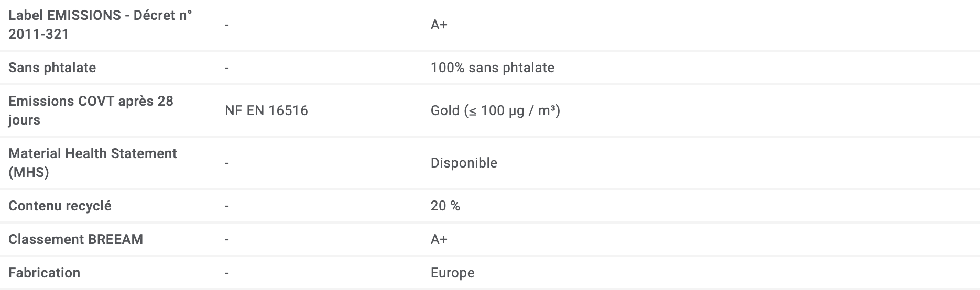980x290 pixels.
Task: Select the A+ value for Classement BREEAM
Action: 439,239
